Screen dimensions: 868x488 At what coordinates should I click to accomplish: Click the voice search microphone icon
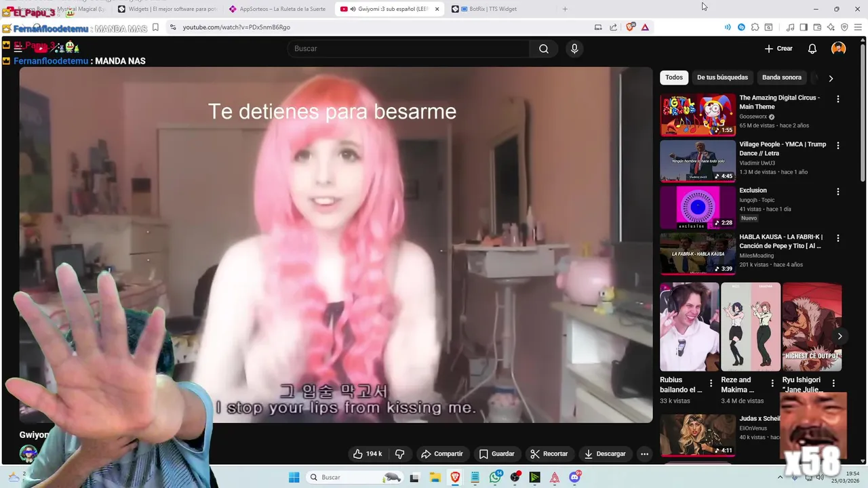(574, 49)
